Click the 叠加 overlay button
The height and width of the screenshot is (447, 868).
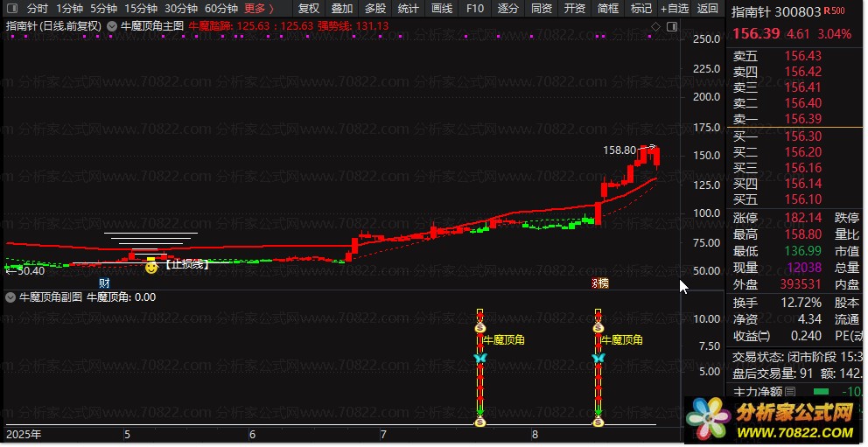point(342,8)
